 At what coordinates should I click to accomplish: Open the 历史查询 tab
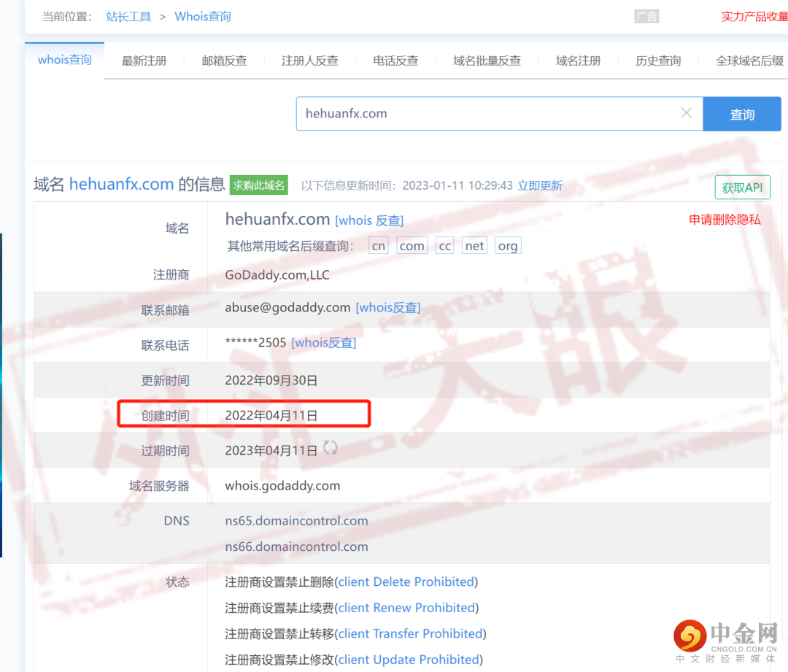tap(658, 61)
